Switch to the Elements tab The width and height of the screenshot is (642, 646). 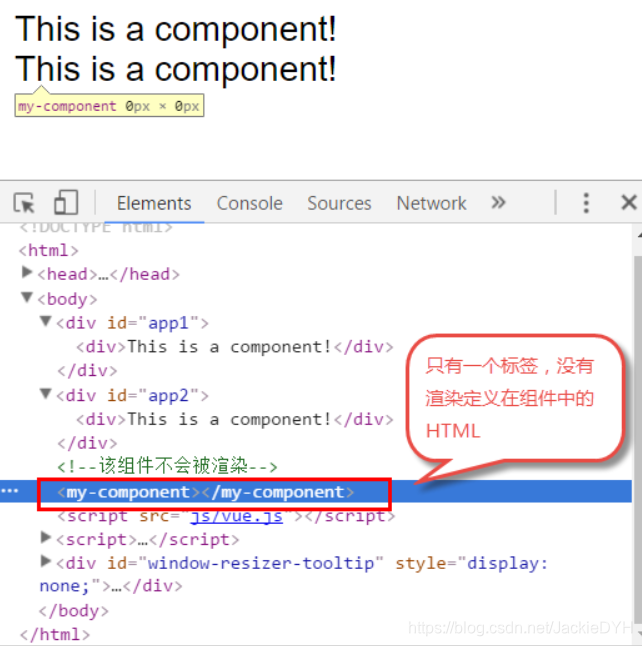pyautogui.click(x=154, y=203)
